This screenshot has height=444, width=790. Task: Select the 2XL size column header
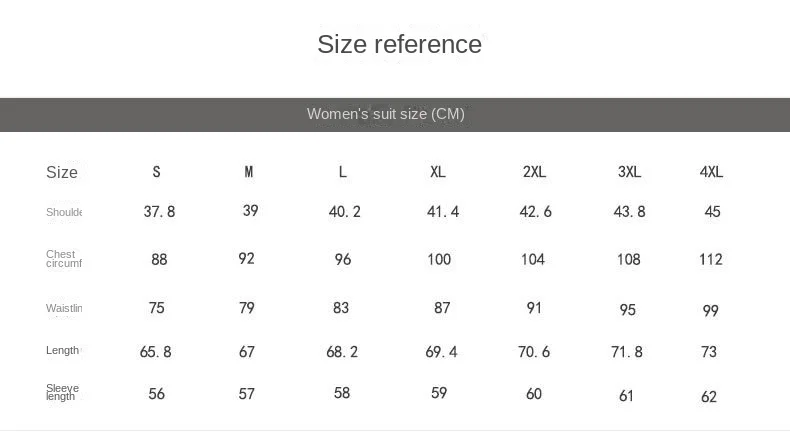click(x=534, y=172)
